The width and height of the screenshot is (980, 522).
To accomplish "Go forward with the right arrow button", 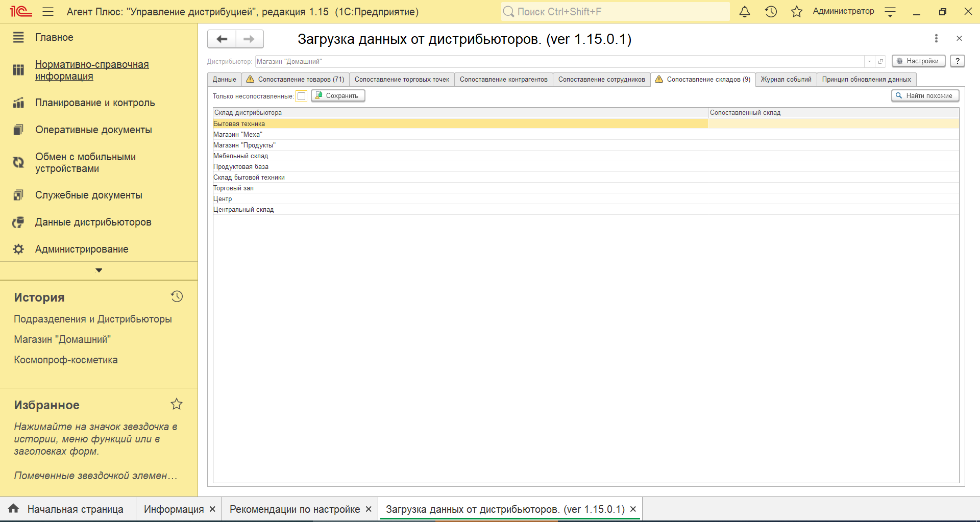I will (x=249, y=39).
